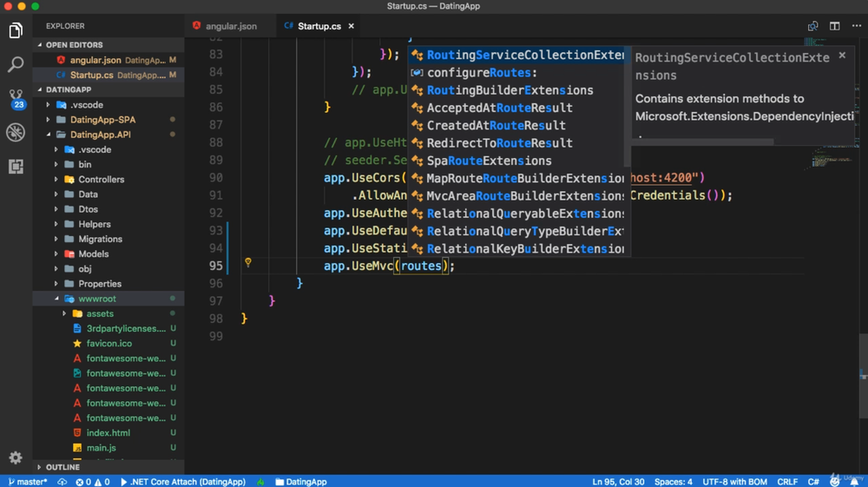Collapse the DatingApp.API folder
Viewport: 868px width, 487px height.
point(108,135)
